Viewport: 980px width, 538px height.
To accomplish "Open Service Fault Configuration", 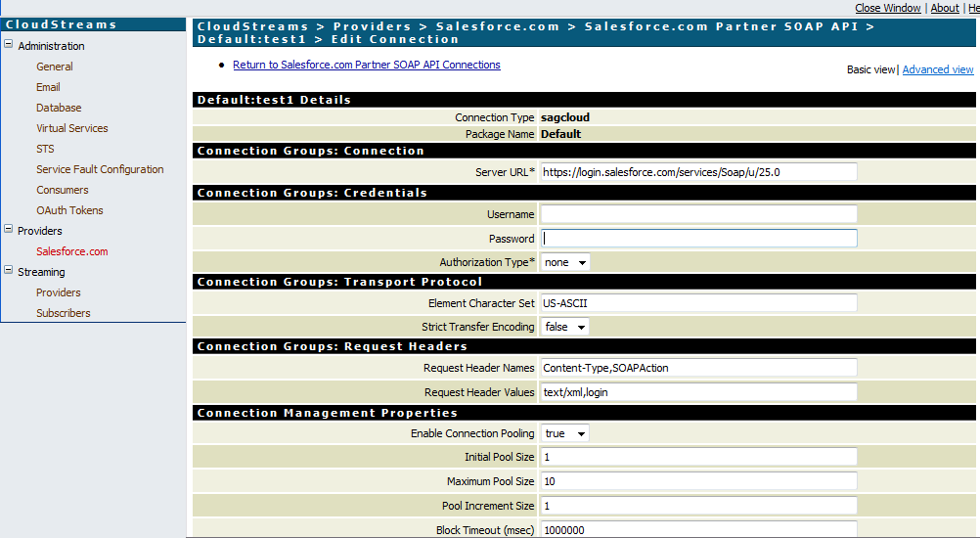I will click(x=100, y=169).
